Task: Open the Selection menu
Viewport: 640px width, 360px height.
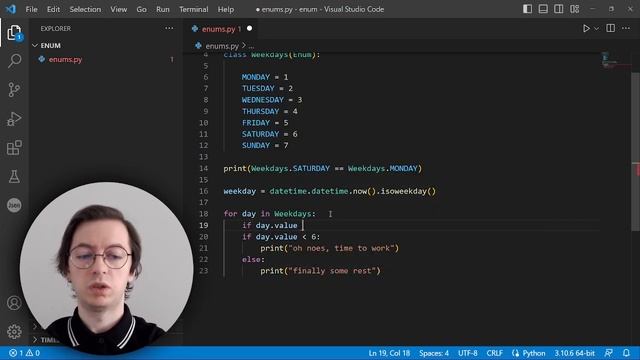Action: 85,9
